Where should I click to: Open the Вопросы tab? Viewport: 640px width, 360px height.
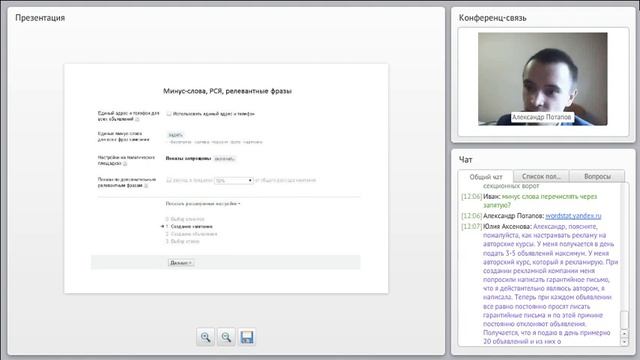597,176
